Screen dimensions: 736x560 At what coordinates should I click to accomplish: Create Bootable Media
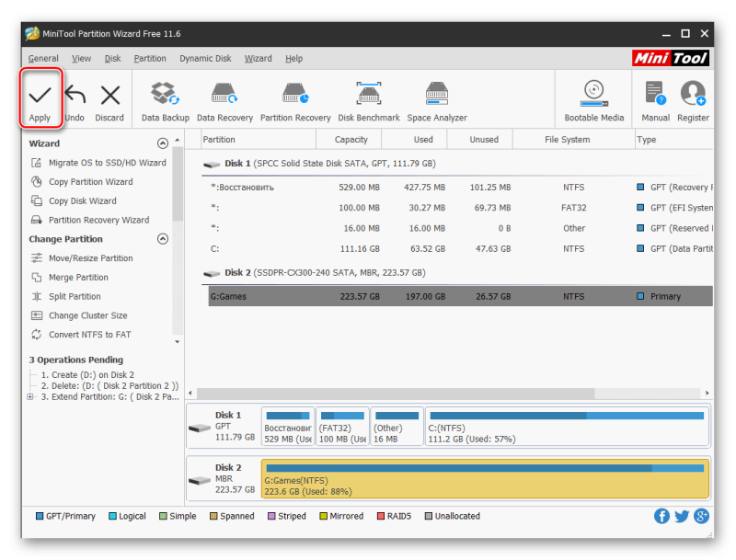pyautogui.click(x=593, y=101)
